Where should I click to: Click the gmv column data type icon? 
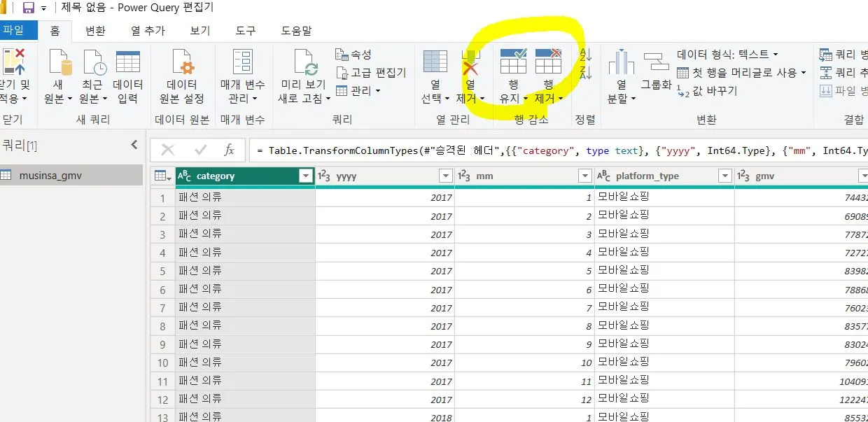(x=745, y=176)
